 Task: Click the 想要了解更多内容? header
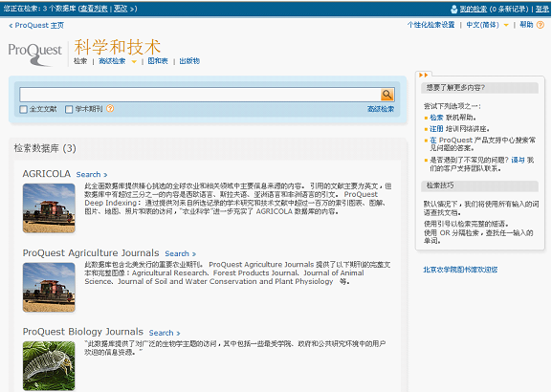click(x=479, y=88)
